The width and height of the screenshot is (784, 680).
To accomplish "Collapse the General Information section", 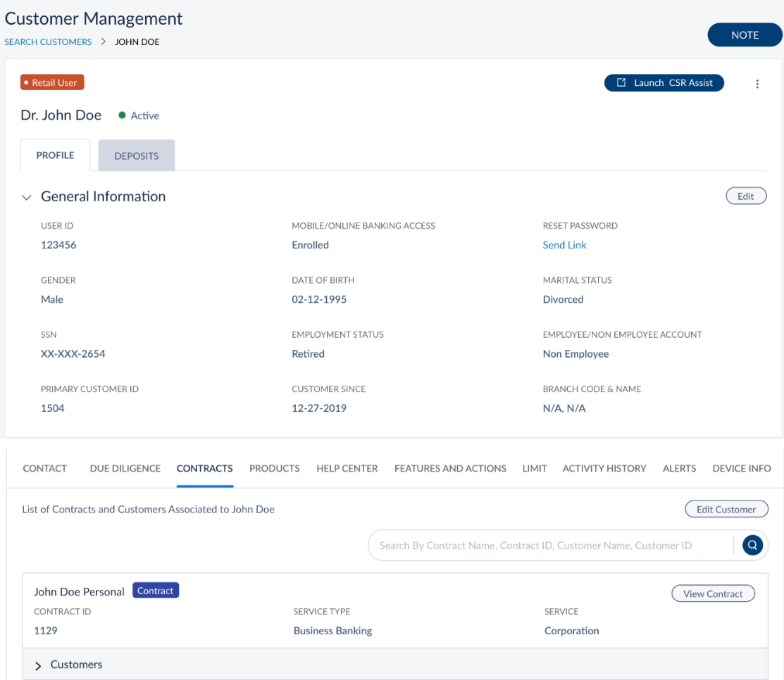I will (x=27, y=198).
